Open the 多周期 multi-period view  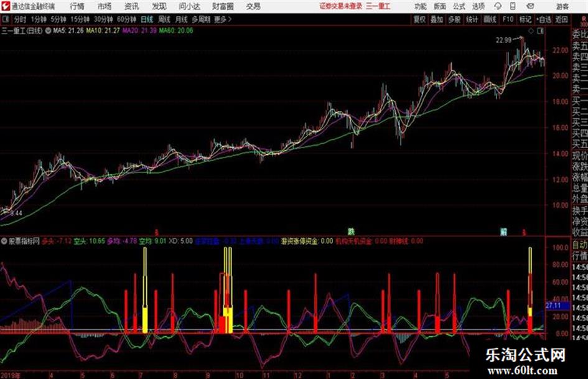coord(201,19)
